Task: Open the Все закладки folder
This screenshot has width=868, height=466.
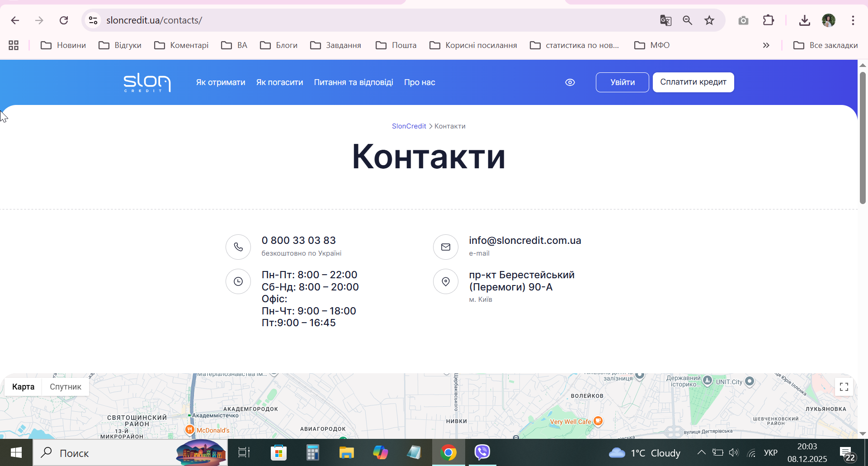Action: coord(826,45)
